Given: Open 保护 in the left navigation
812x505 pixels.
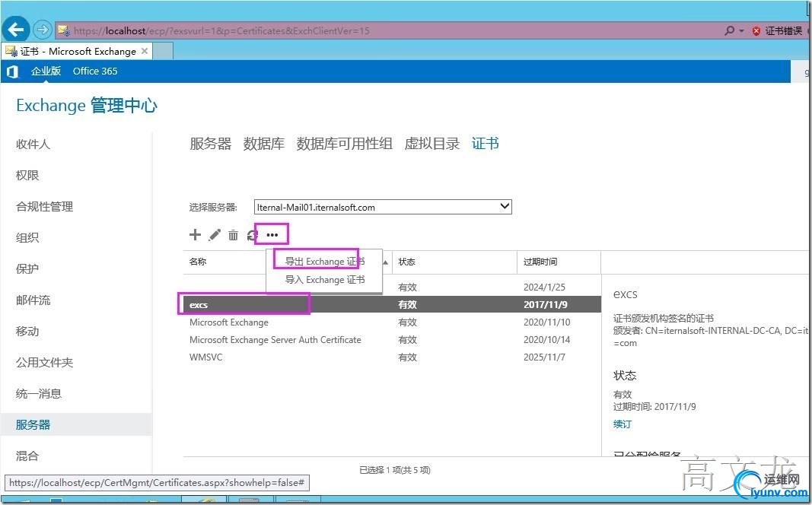Looking at the screenshot, I should pyautogui.click(x=27, y=268).
